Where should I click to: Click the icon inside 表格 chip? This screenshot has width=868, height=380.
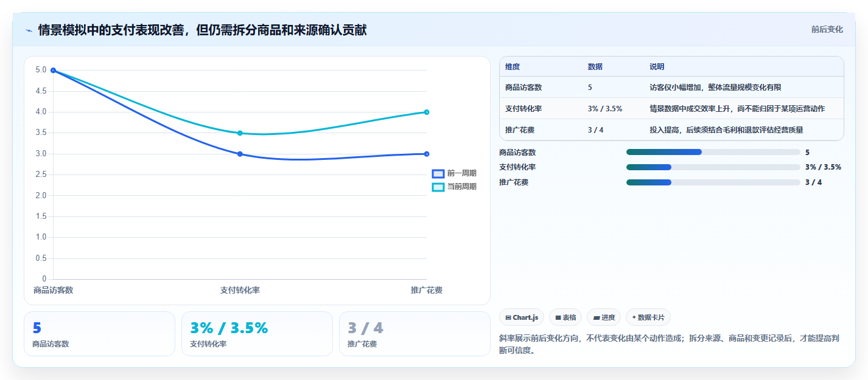coord(558,318)
